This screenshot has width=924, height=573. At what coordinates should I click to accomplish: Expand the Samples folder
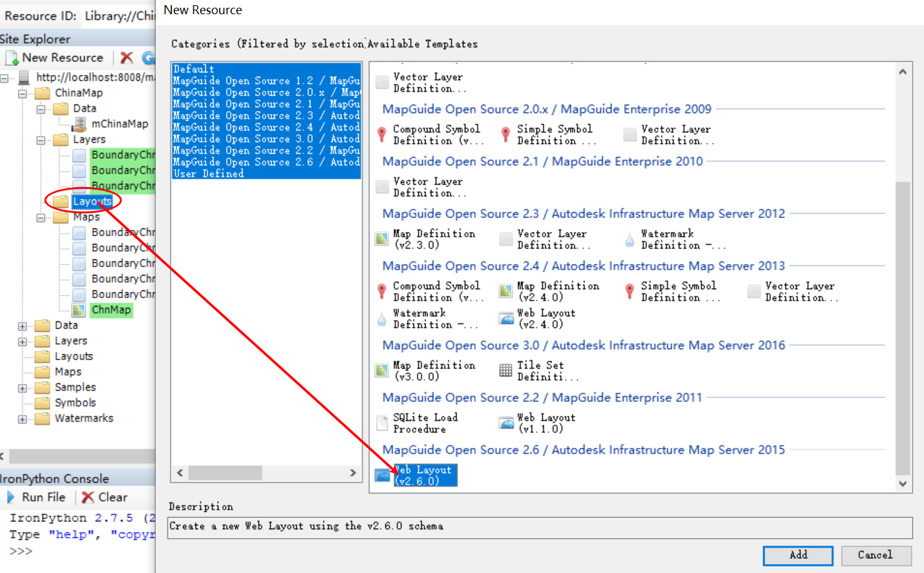click(23, 388)
